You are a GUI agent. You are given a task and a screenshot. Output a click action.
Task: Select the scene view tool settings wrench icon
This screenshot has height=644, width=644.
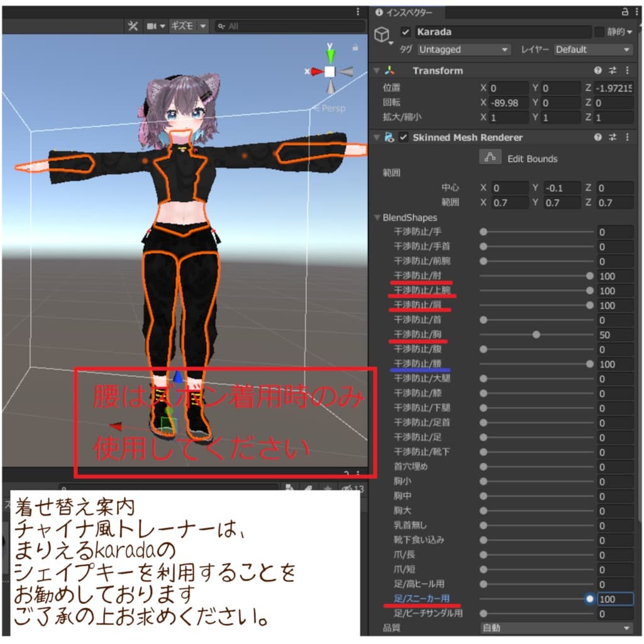click(133, 26)
